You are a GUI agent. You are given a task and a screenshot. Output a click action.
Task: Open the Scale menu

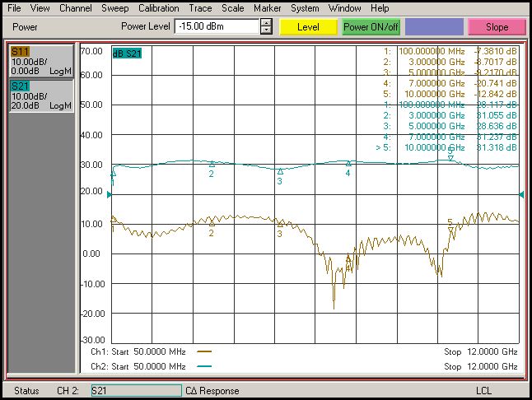click(x=233, y=7)
